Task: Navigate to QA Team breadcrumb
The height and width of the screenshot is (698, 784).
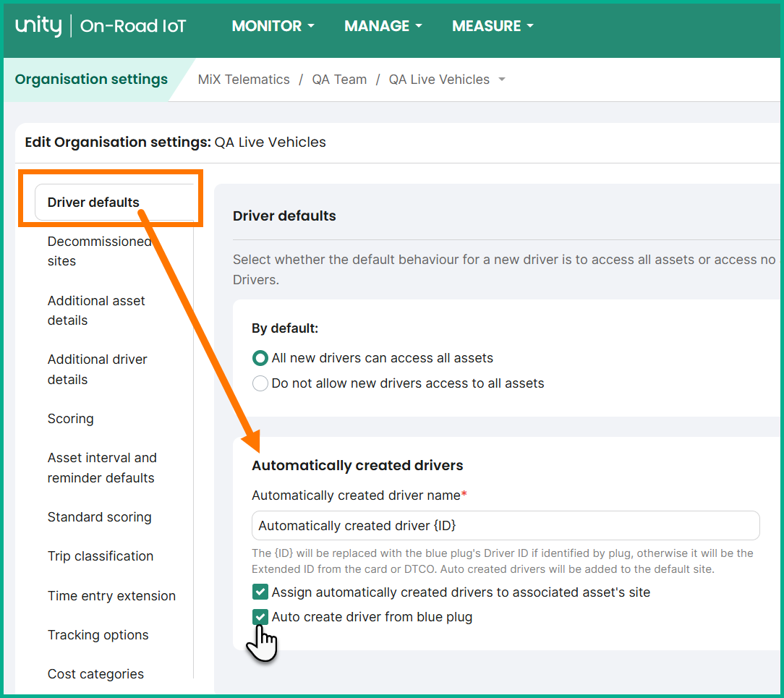Action: tap(339, 80)
